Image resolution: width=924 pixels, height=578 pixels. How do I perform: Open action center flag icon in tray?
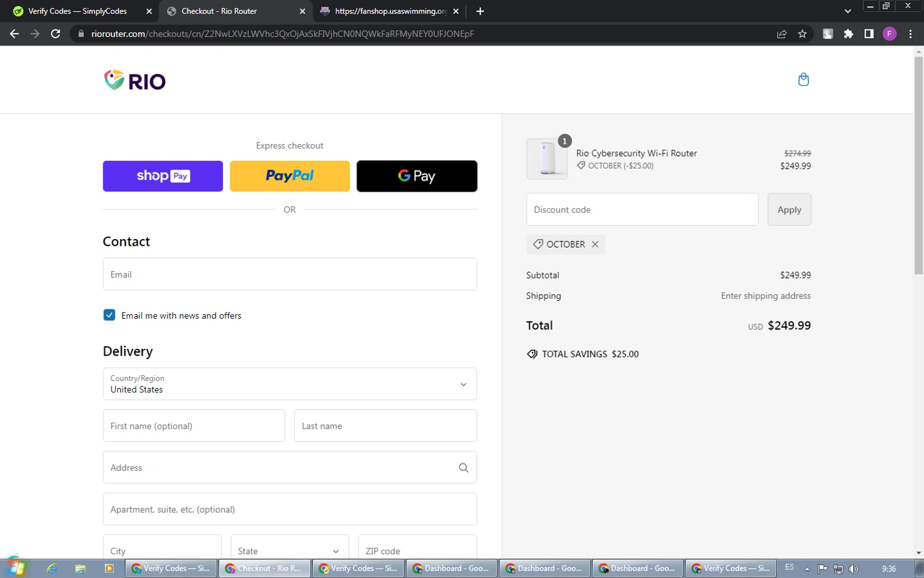click(822, 569)
